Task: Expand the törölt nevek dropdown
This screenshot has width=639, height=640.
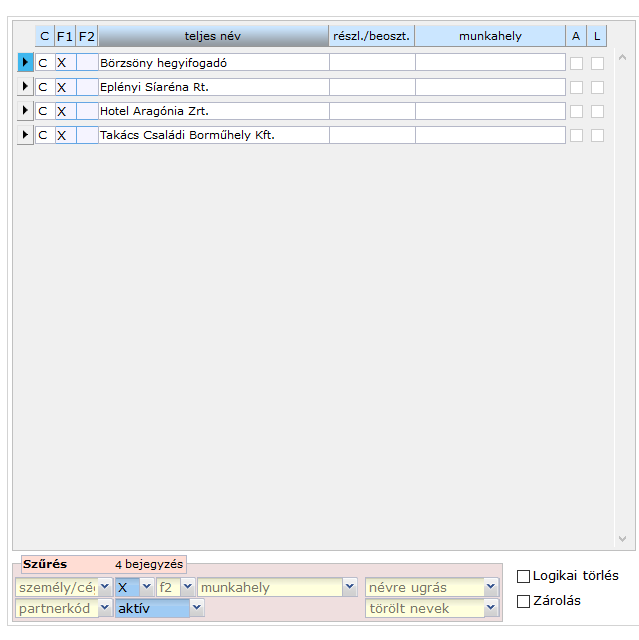Action: [x=491, y=609]
